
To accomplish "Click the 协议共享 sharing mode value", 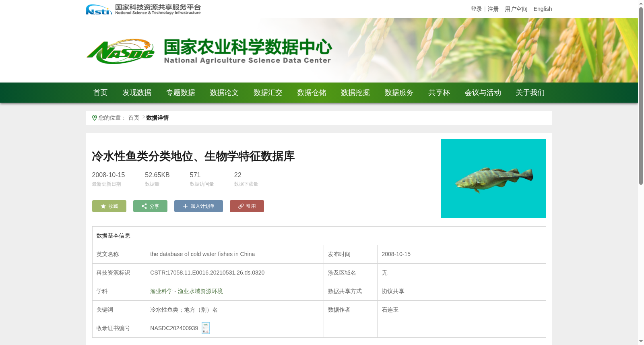I will coord(393,291).
